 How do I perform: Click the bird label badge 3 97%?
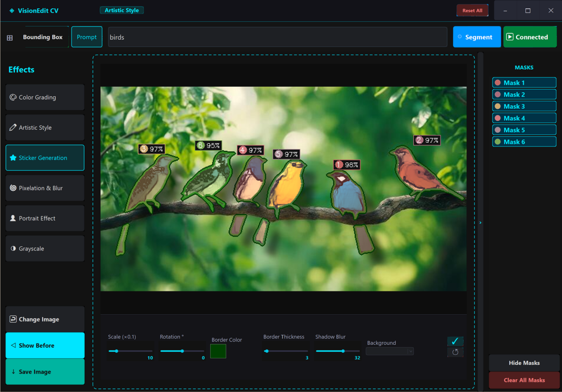pyautogui.click(x=152, y=149)
